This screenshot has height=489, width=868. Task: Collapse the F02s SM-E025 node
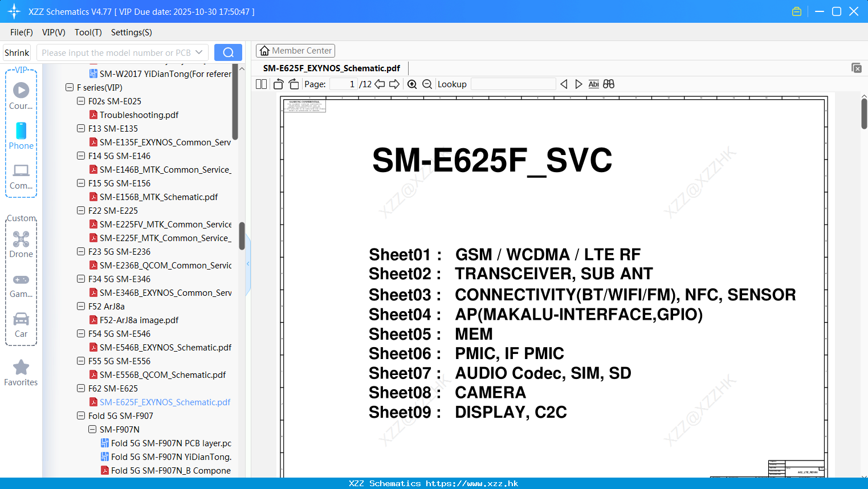coord(81,101)
